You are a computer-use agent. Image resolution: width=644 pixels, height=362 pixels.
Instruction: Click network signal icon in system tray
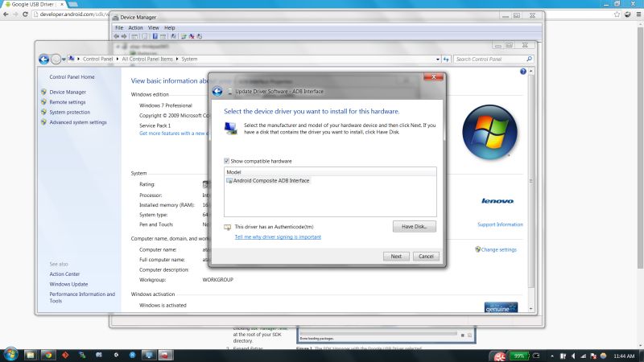(x=583, y=356)
